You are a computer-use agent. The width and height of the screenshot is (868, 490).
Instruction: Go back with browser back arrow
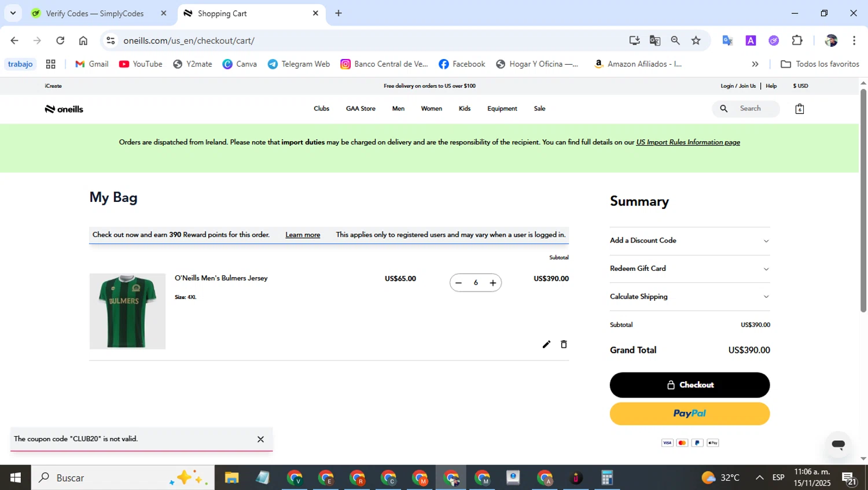(14, 40)
